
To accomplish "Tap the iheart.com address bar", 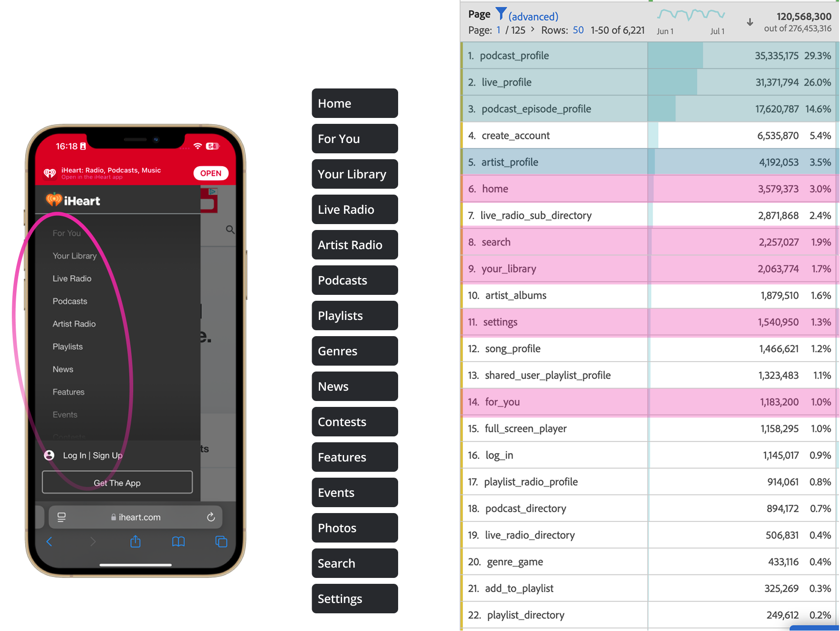I will coord(136,517).
